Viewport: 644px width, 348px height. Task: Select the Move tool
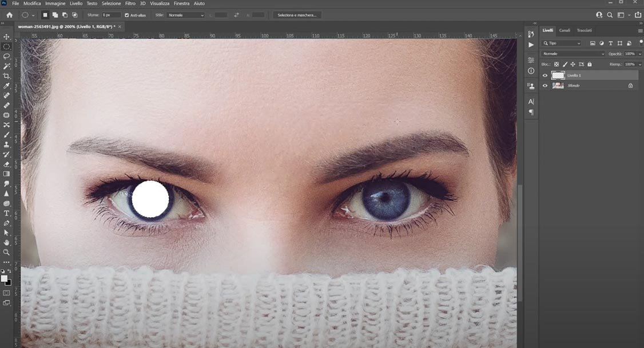[x=6, y=37]
